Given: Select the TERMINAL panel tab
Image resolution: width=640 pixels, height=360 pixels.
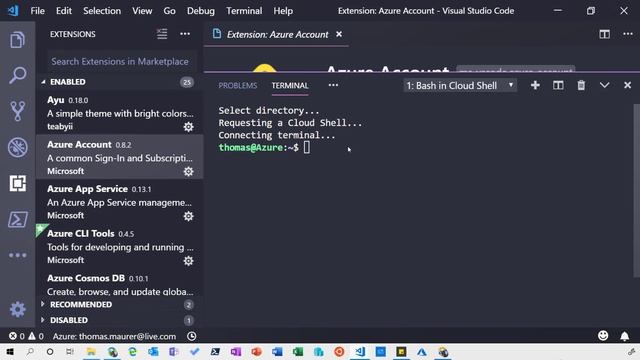Looking at the screenshot, I should [290, 86].
